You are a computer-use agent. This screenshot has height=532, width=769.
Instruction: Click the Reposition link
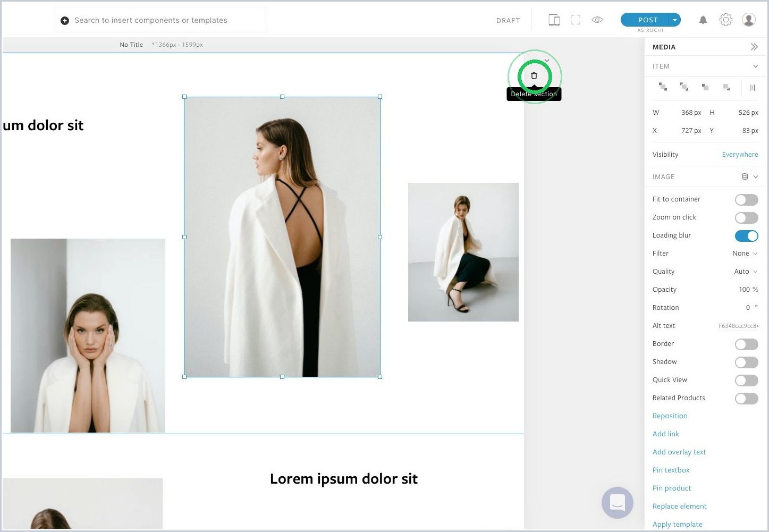pyautogui.click(x=670, y=416)
